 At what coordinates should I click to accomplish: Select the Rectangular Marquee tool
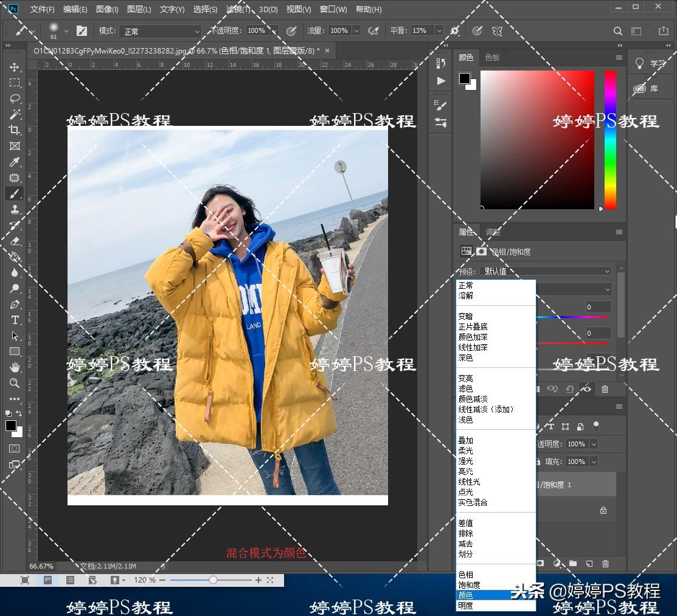[14, 83]
